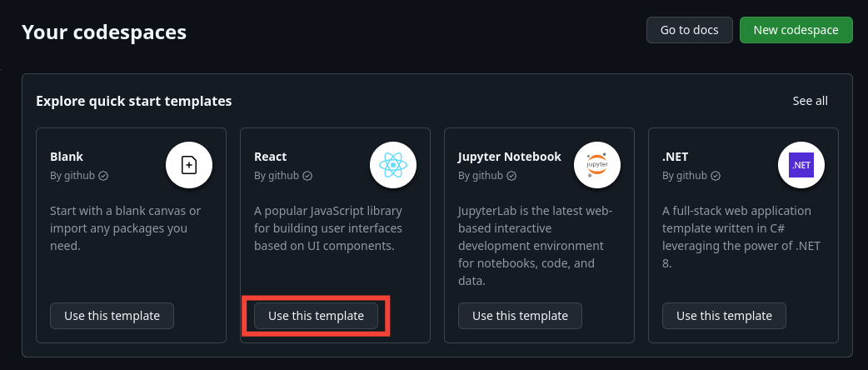This screenshot has height=370, width=868.
Task: Open the Go to docs button
Action: coord(690,30)
